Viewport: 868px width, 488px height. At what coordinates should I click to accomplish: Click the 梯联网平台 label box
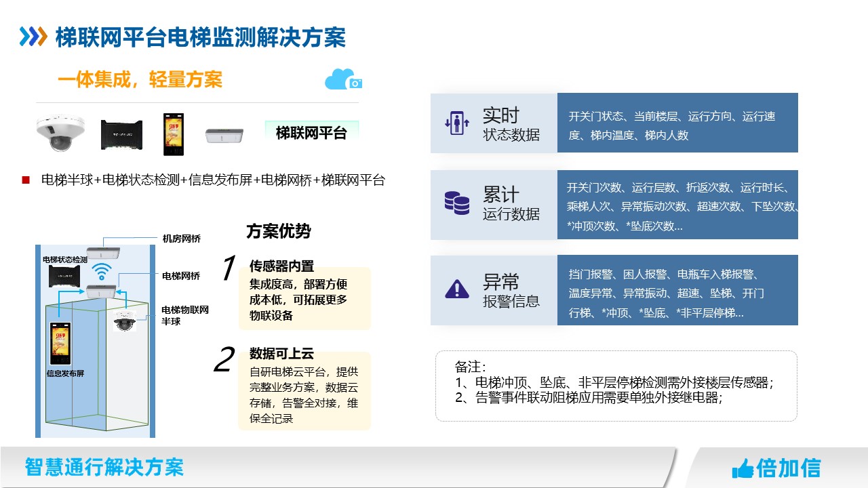coord(311,132)
